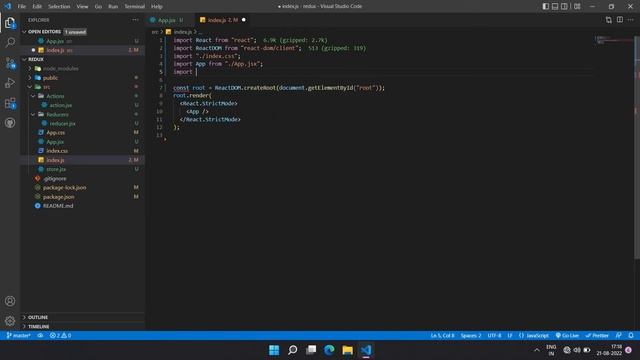
Task: Click Customize Layout icon in title bar
Action: click(x=577, y=6)
